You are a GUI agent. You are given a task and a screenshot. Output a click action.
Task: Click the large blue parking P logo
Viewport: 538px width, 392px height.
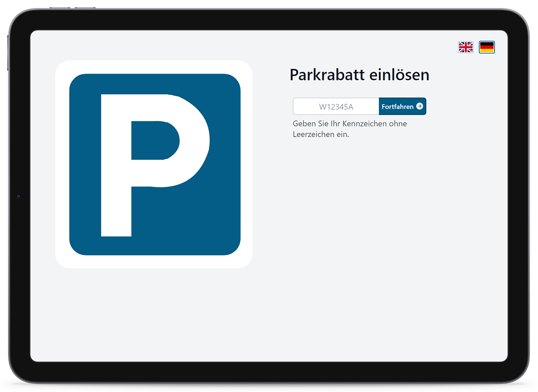154,164
